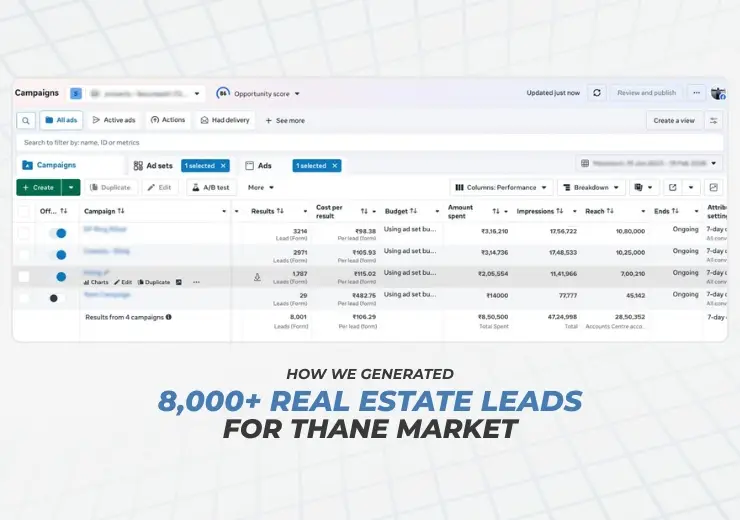Toggle off the campaign with 1,787 results
740x520 pixels.
tap(58, 277)
